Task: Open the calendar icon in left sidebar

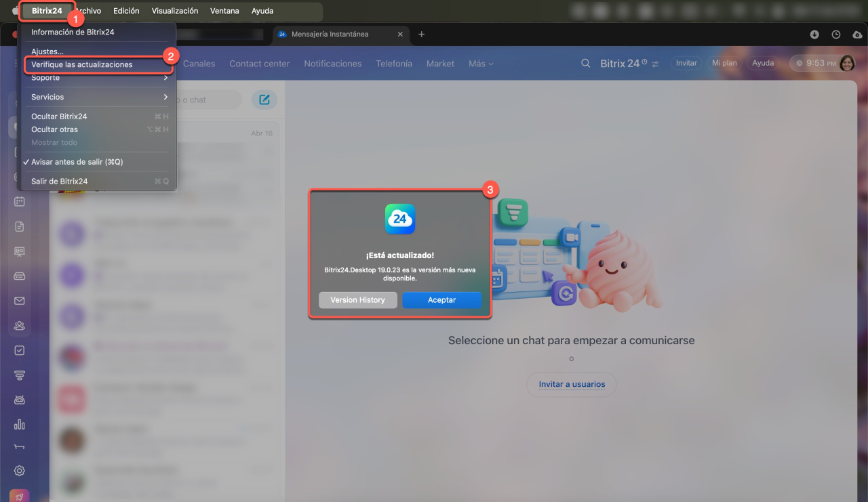Action: click(x=20, y=201)
